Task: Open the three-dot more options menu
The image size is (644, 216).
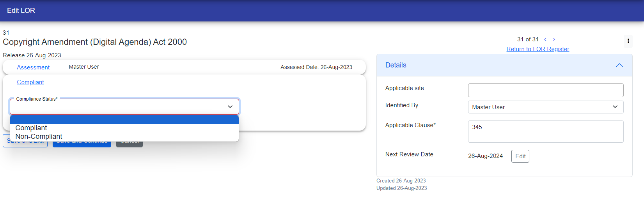Action: [x=628, y=41]
